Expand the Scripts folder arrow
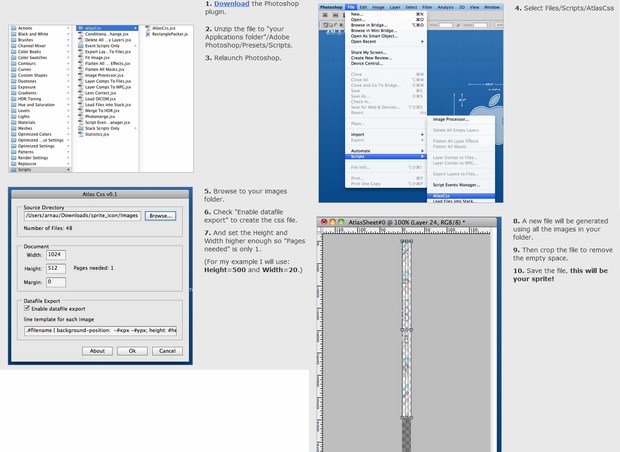The image size is (620, 452). pos(68,170)
